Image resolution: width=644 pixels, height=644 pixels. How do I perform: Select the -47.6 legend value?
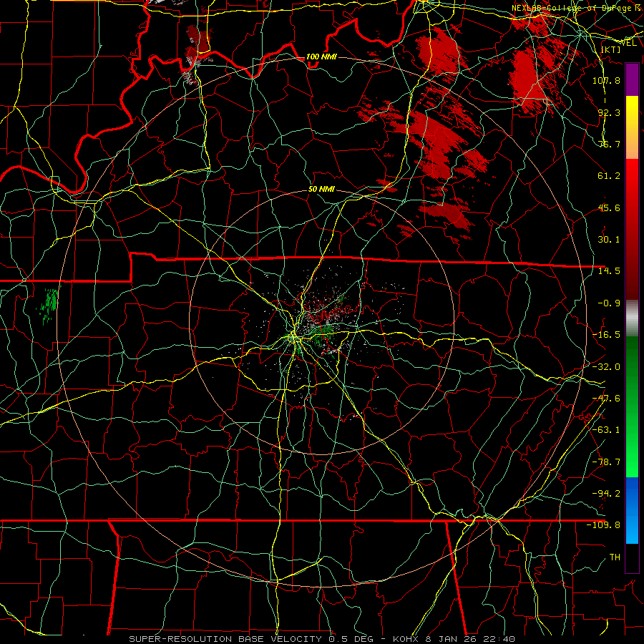point(606,399)
